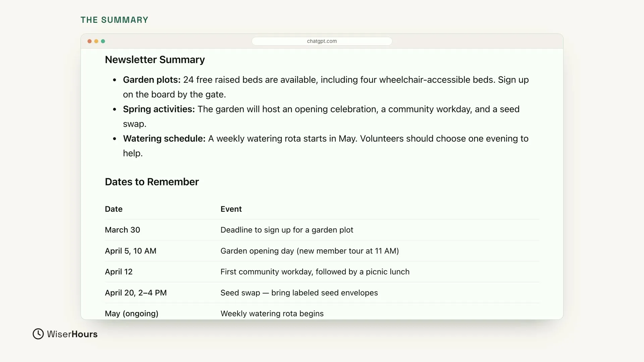Click the Watering schedule bold label
The image size is (644, 362).
[164, 139]
